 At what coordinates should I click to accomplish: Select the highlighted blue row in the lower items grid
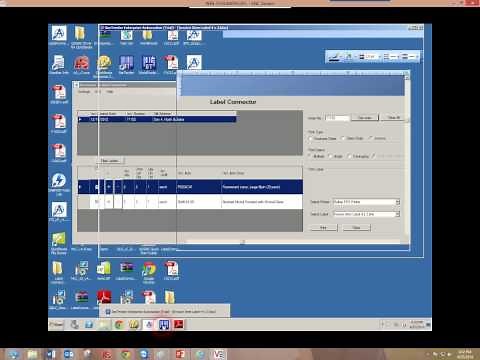click(x=190, y=187)
